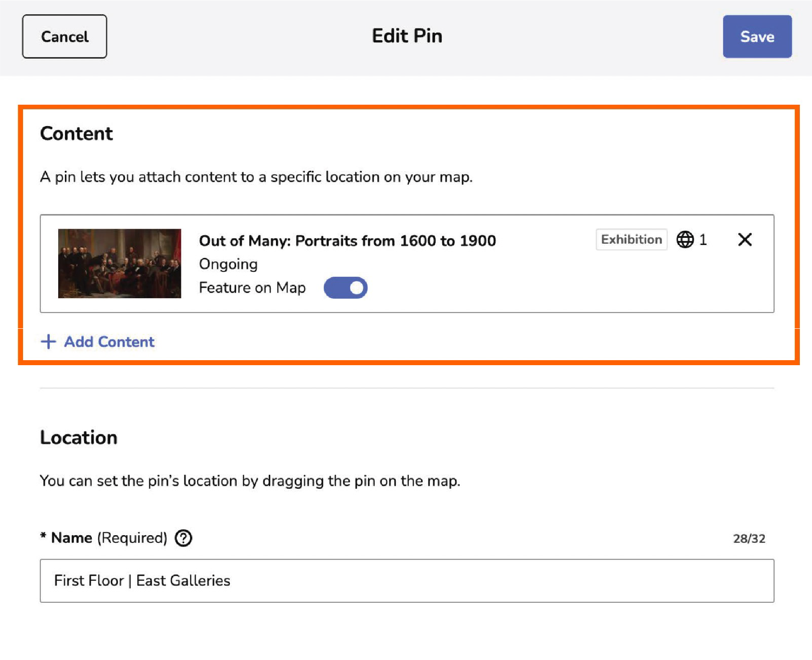
Task: Focus the Name input field
Action: [406, 580]
